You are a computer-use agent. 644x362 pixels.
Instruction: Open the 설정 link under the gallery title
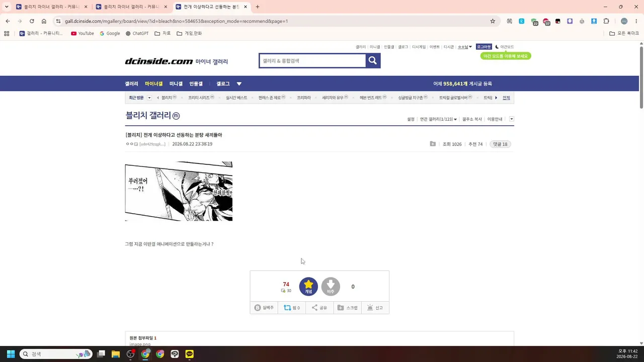(x=411, y=119)
